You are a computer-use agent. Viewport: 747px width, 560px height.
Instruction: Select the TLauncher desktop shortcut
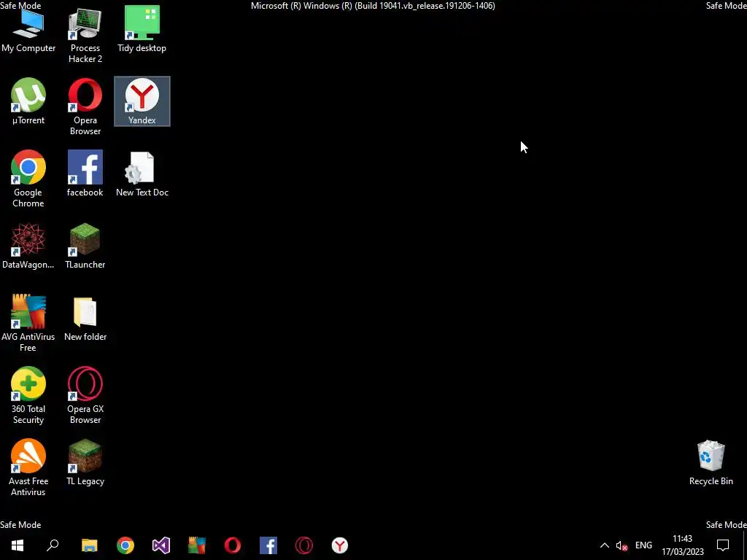[x=85, y=246]
